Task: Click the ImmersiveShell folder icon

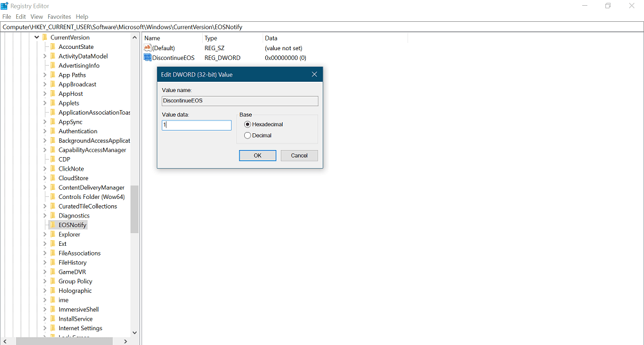Action: (53, 309)
